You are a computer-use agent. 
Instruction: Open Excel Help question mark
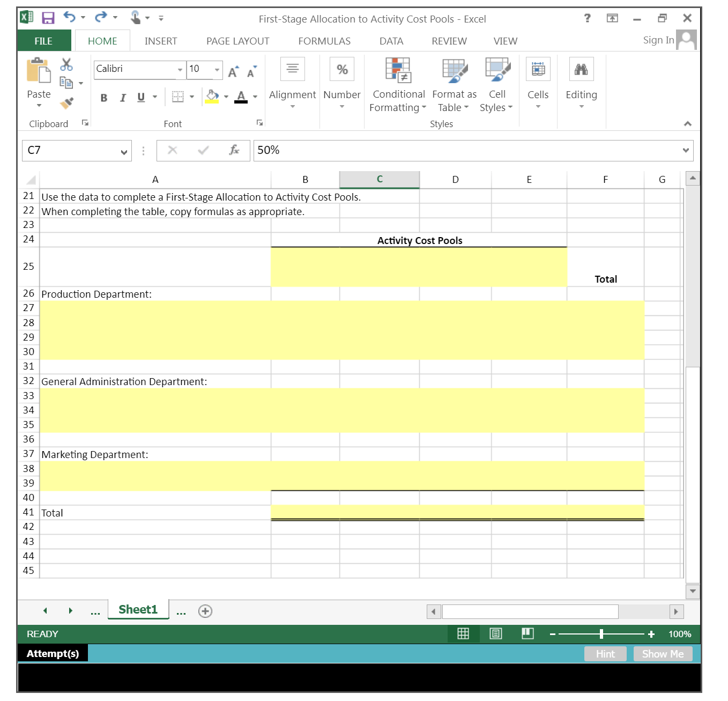pyautogui.click(x=588, y=18)
